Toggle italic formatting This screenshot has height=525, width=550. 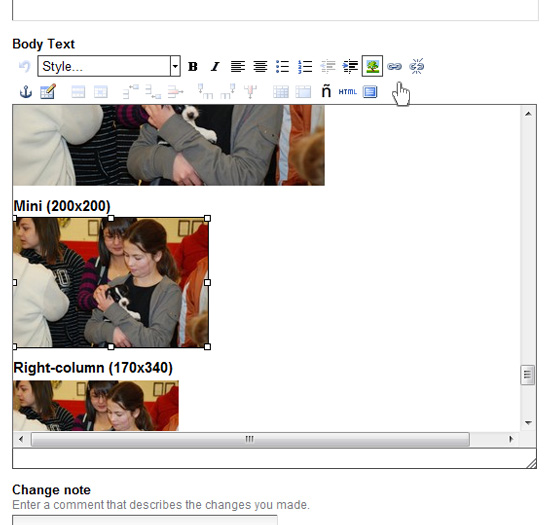point(215,66)
